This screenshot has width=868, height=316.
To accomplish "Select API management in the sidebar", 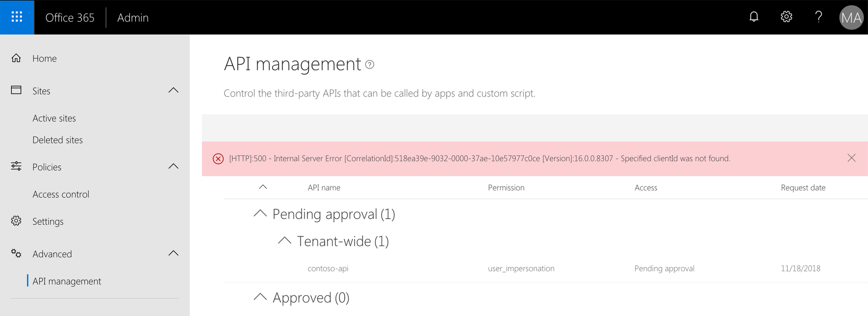I will tap(67, 281).
